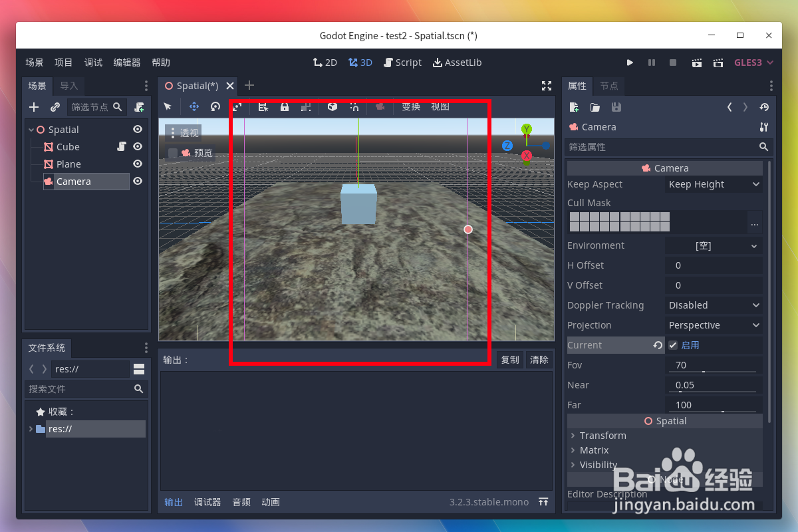Go to previous edited object in history
The width and height of the screenshot is (798, 532).
tap(730, 106)
